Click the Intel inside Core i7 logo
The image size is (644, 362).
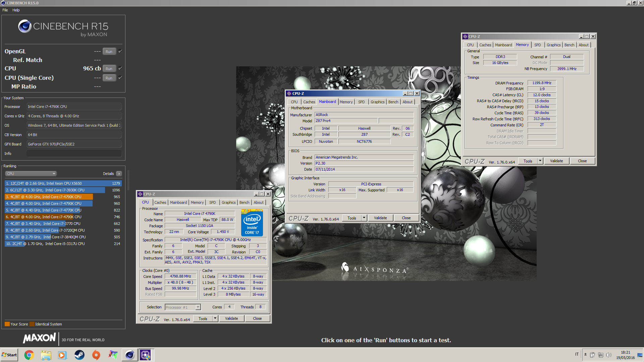[252, 223]
